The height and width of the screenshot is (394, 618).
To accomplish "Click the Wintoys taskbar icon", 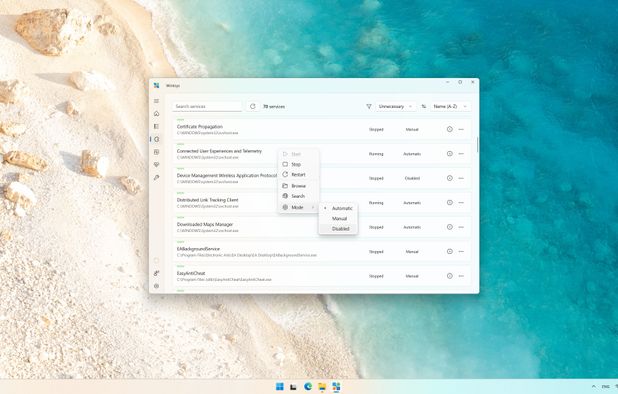I will (x=336, y=387).
